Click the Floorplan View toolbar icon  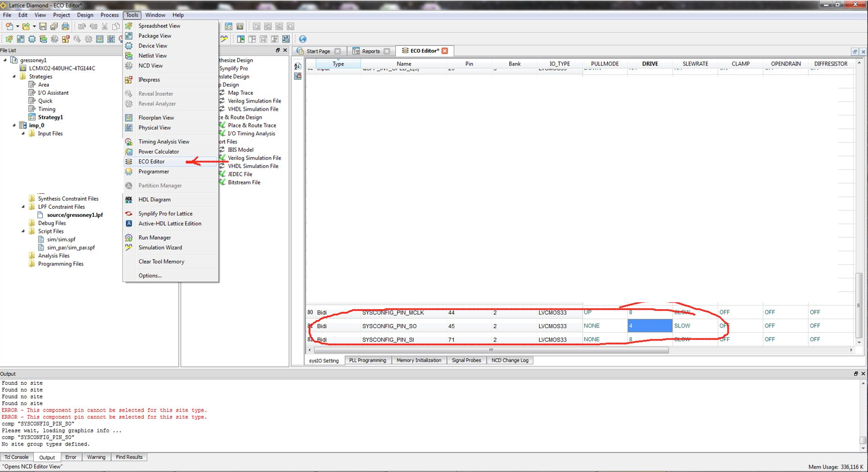coord(100,39)
